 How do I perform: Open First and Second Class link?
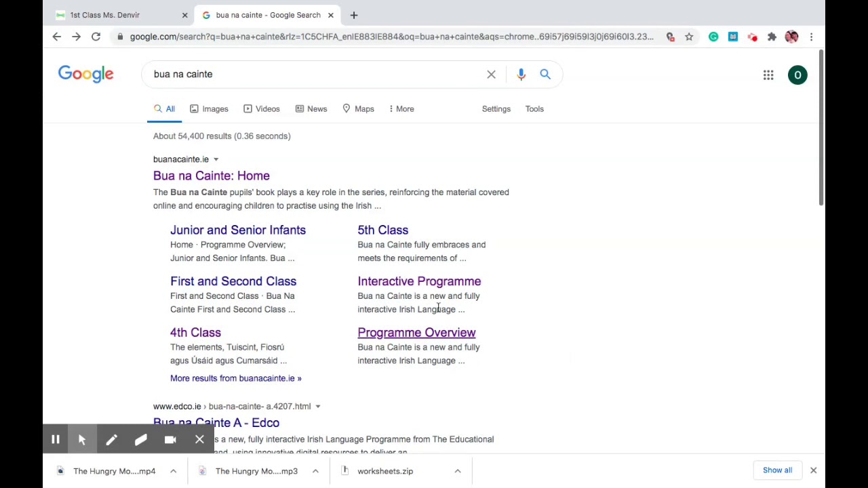point(233,281)
